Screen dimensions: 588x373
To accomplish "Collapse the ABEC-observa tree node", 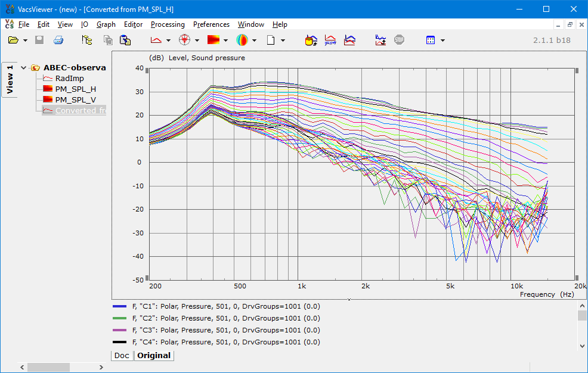I will [24, 68].
